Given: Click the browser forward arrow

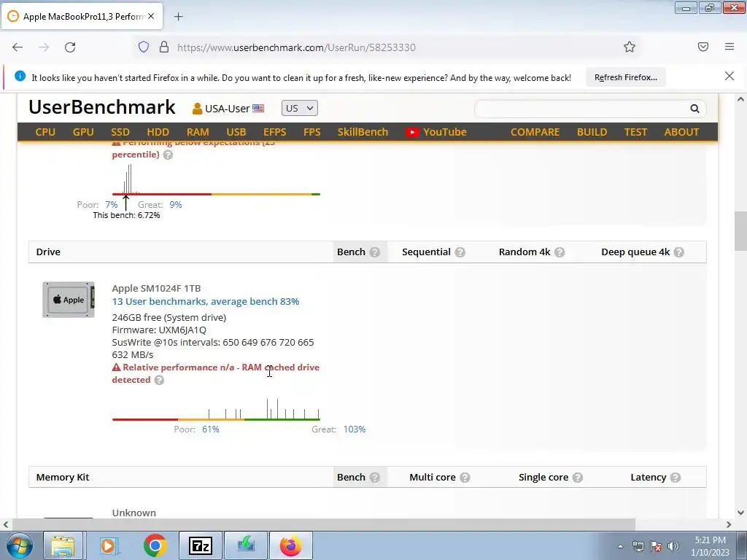Looking at the screenshot, I should tap(44, 47).
